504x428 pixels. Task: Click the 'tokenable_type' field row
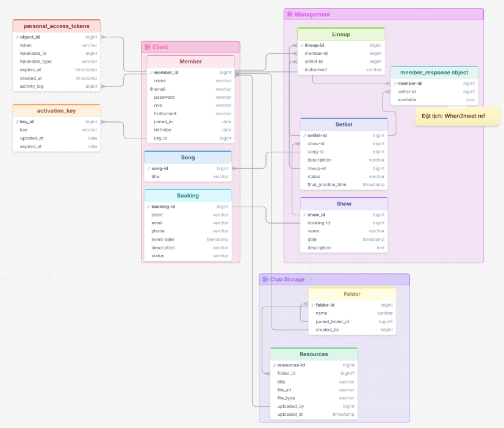(x=57, y=62)
